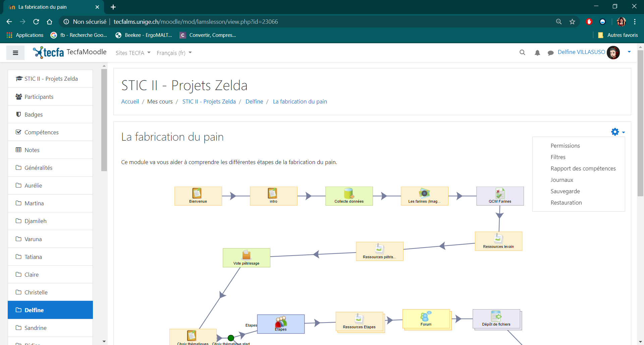
Task: Bookmark this page with the star icon
Action: tap(572, 22)
